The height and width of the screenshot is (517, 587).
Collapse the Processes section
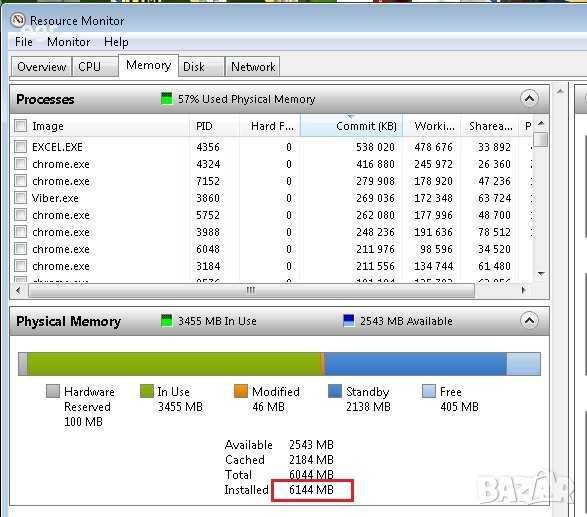coord(529,99)
